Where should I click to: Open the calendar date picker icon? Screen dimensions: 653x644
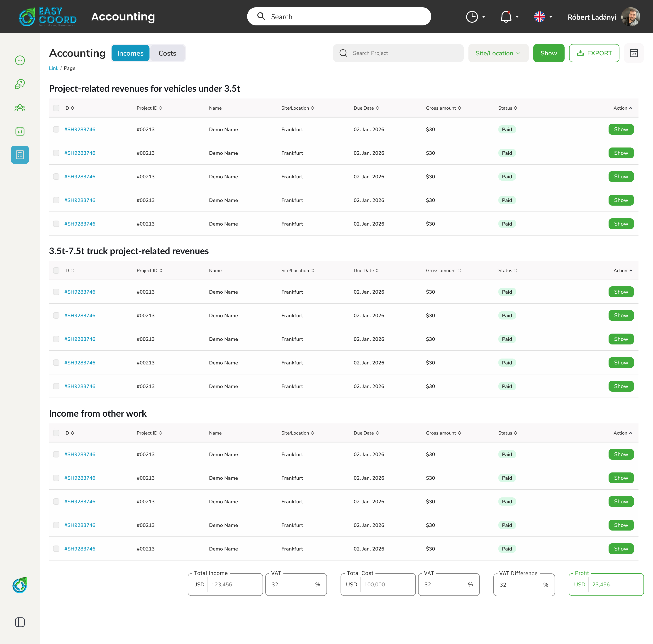click(634, 53)
